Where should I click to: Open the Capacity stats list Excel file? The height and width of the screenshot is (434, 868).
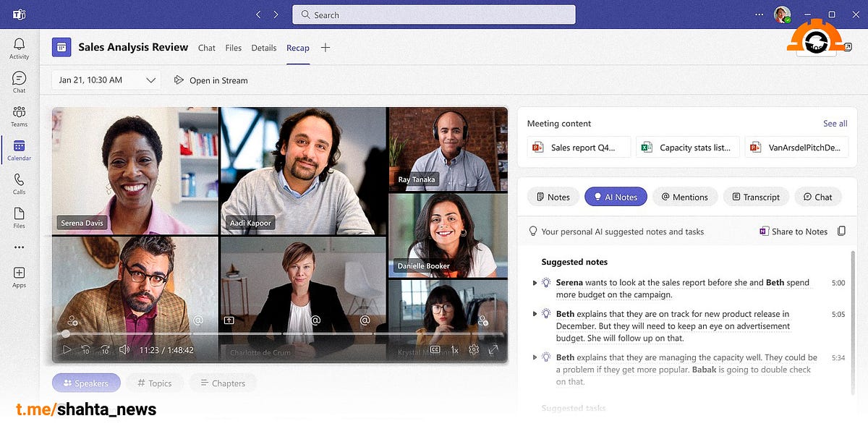[x=687, y=147]
